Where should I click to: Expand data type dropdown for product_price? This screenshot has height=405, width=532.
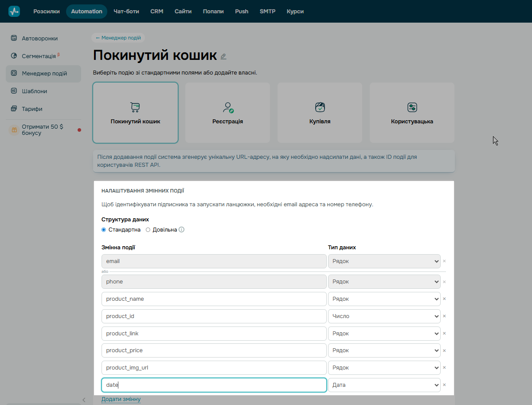tap(384, 350)
